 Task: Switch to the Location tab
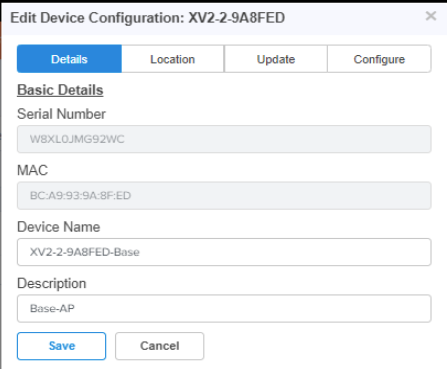tap(173, 59)
